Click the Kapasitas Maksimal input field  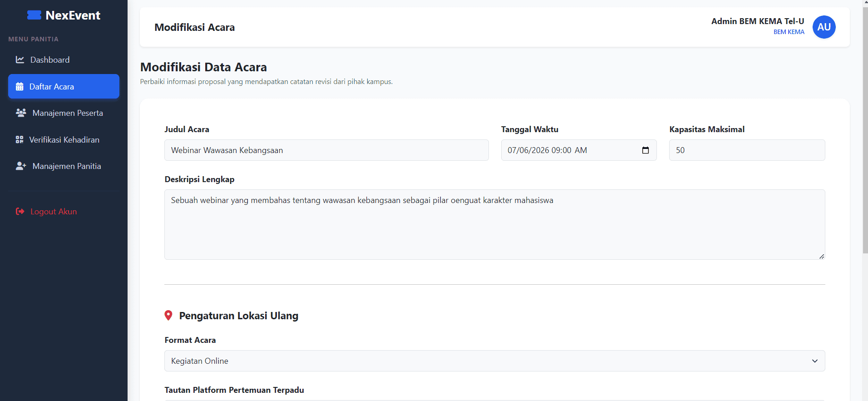click(x=747, y=150)
